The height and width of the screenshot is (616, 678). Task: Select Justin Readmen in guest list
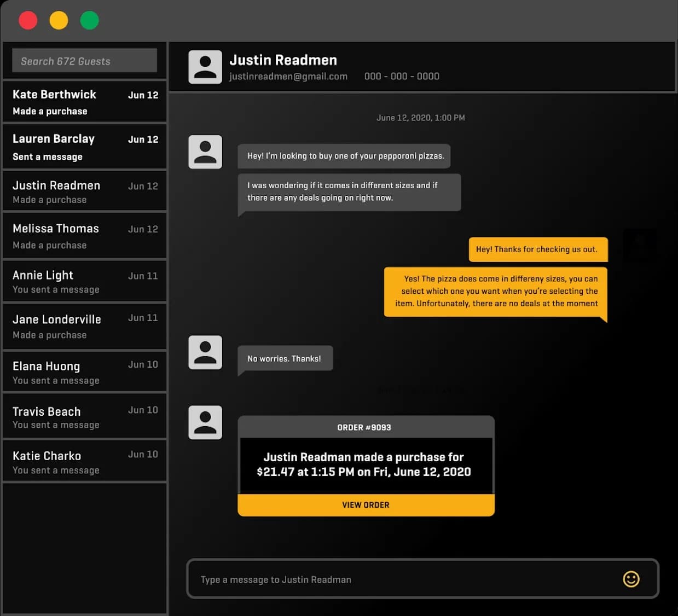[84, 191]
